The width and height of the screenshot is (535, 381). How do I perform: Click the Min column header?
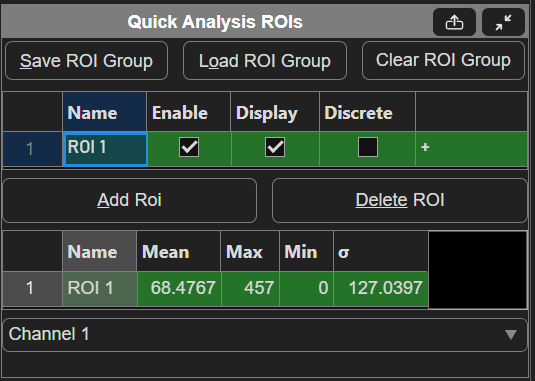pos(306,252)
